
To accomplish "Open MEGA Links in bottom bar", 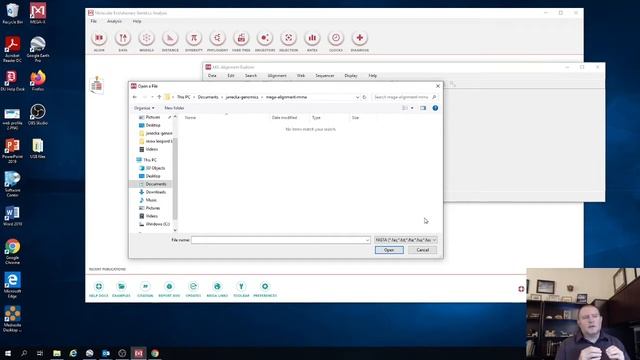I will (217, 289).
